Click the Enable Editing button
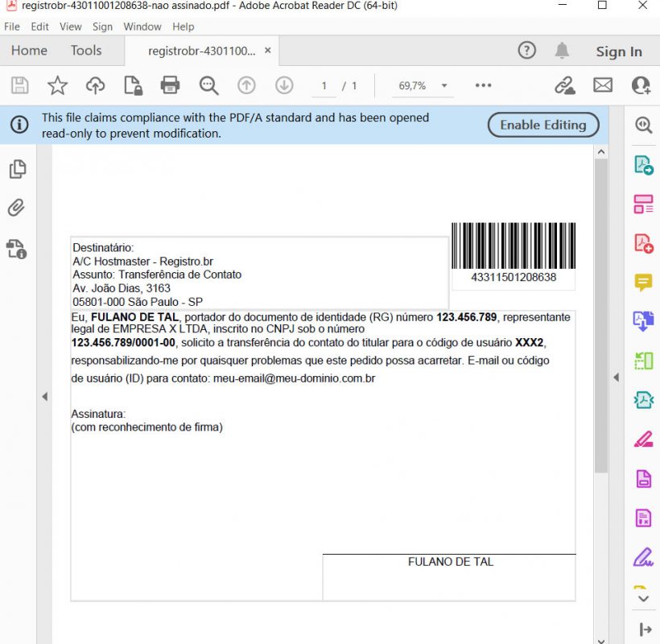 point(543,125)
